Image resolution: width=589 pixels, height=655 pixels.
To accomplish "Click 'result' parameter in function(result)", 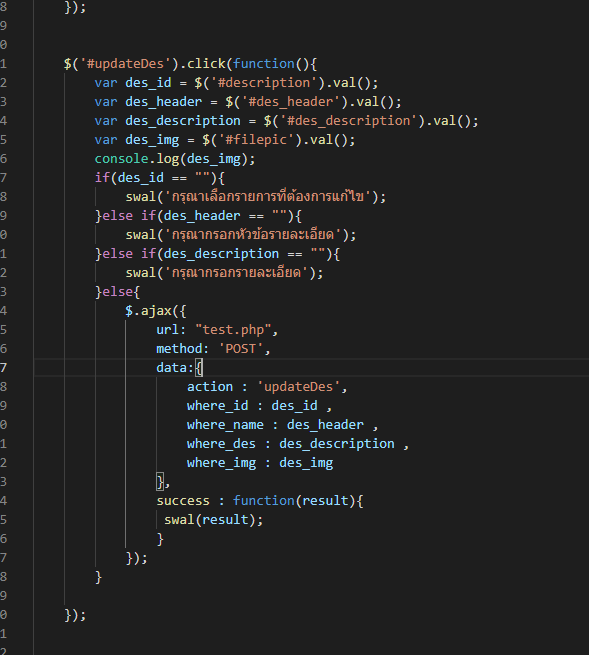I will (325, 500).
